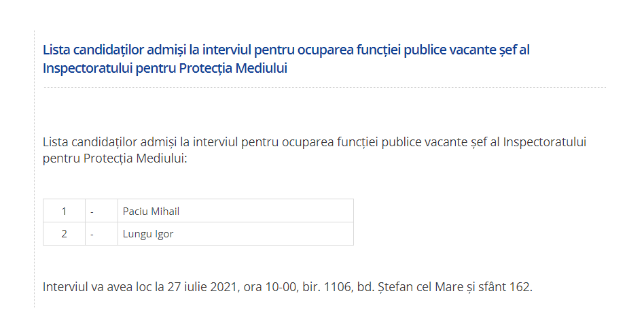Screen dimensions: 644x319
Task: Click the words Inspectoratului pentru Protecția Mediului in heading
Action: coord(164,68)
